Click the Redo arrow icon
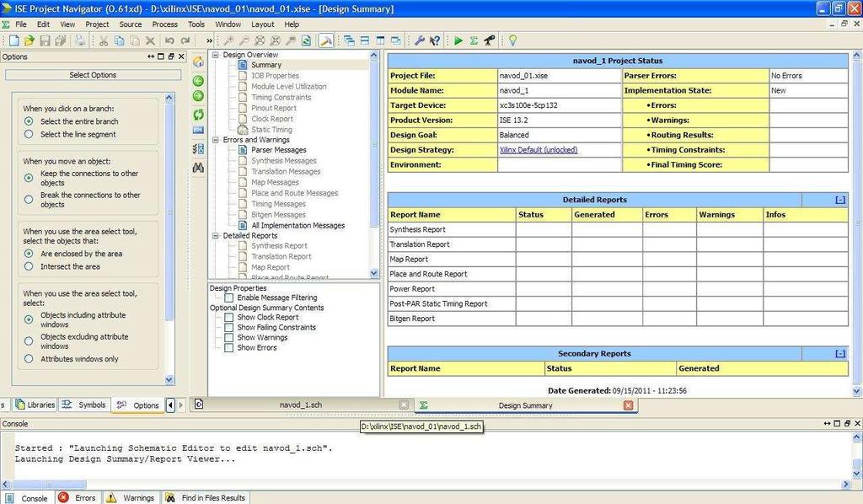The width and height of the screenshot is (863, 504). pyautogui.click(x=185, y=40)
